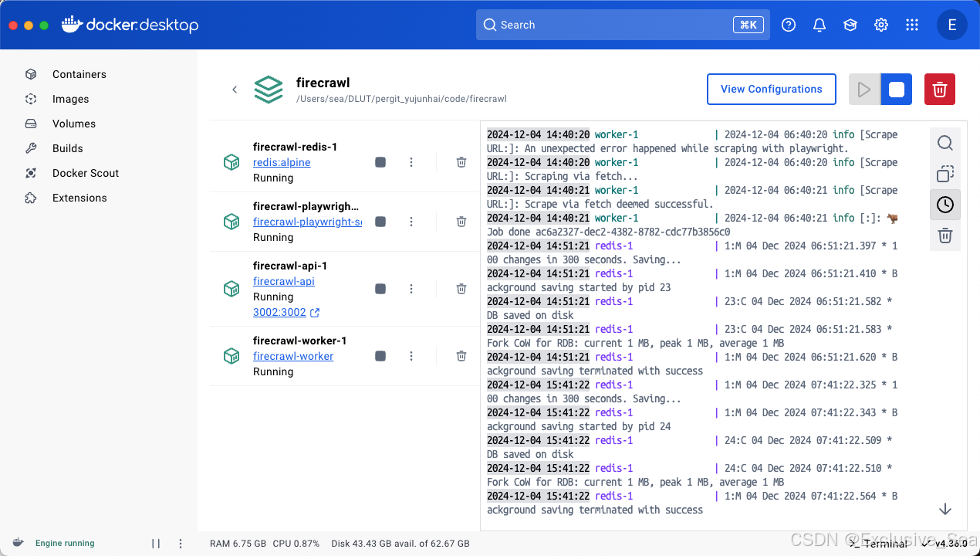Stop the firecrawl-api-1 container
The image size is (980, 556).
click(380, 289)
